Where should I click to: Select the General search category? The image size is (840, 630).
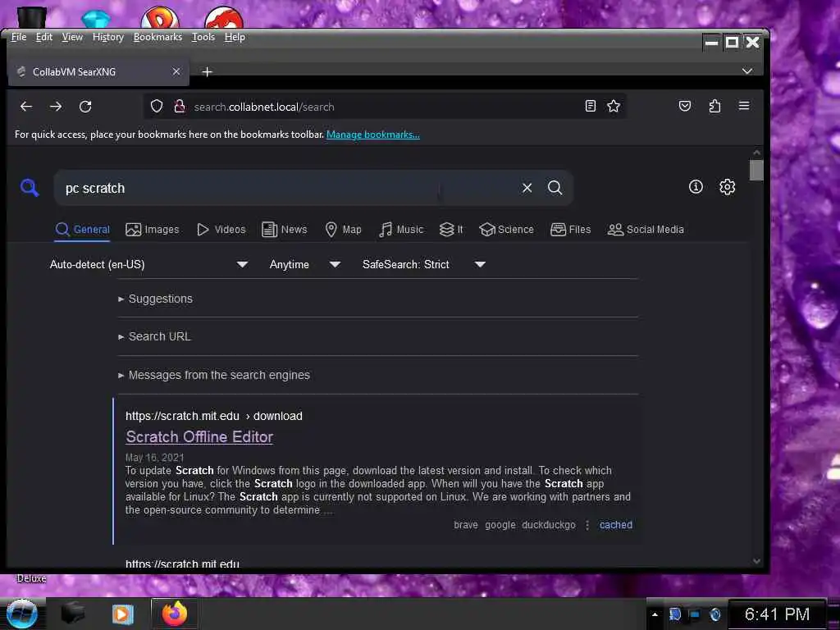coord(83,230)
